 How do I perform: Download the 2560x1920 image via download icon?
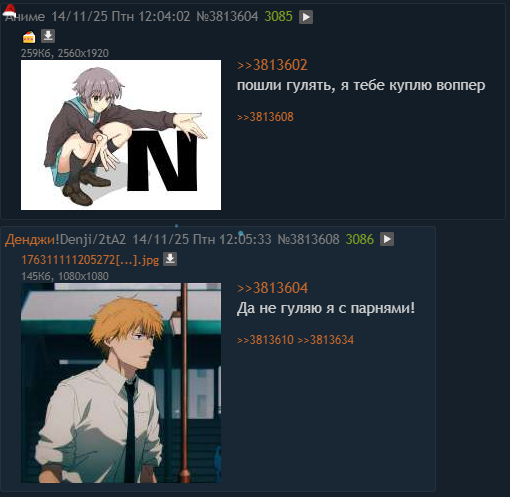point(48,36)
